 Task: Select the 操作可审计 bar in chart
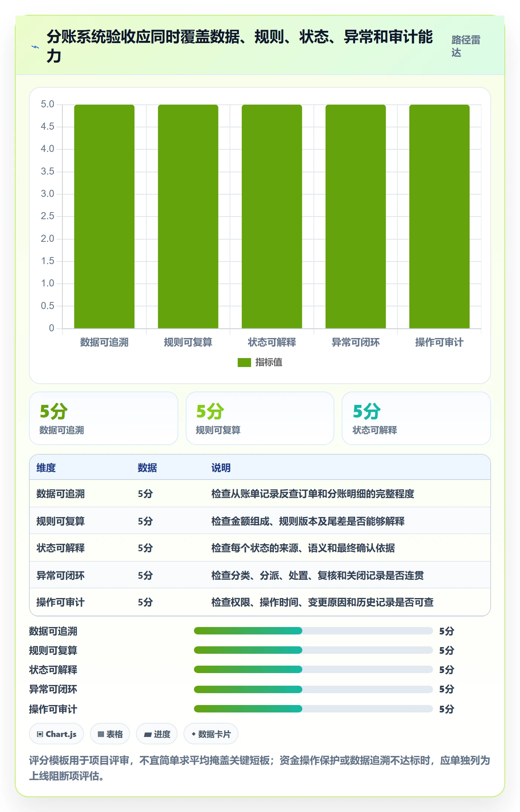point(439,216)
